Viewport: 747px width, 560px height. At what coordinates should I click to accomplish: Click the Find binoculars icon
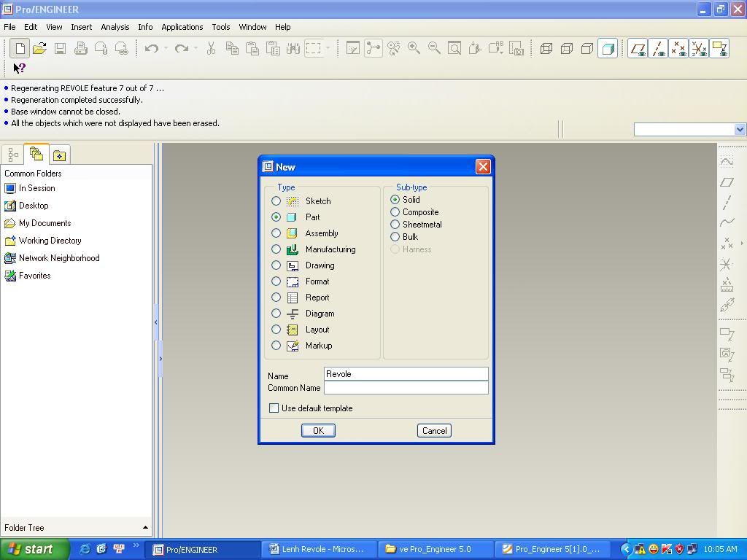(x=293, y=48)
